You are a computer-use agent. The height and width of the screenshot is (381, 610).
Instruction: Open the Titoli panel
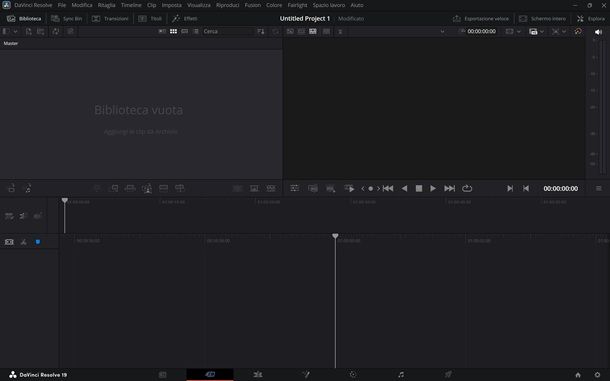pyautogui.click(x=150, y=19)
